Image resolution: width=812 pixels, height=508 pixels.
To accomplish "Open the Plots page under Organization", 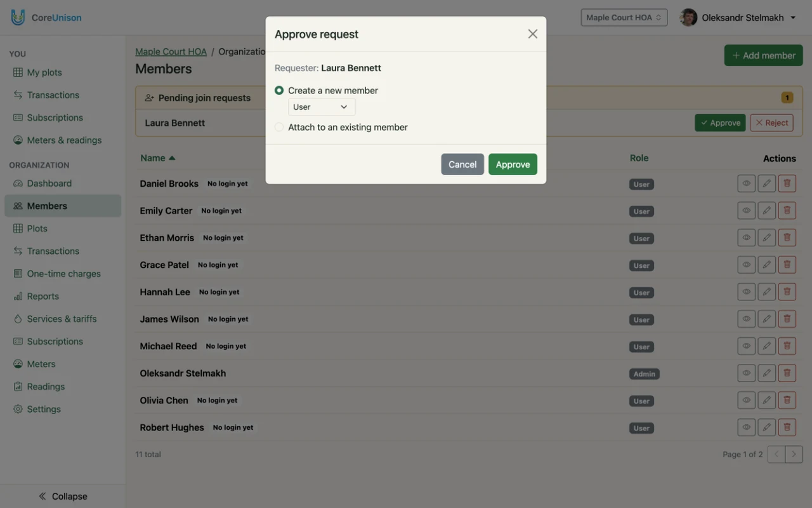I will click(x=63, y=229).
